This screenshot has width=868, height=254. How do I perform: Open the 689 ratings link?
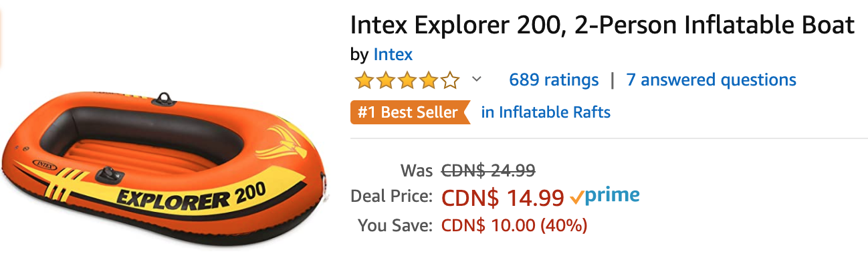coord(554,80)
